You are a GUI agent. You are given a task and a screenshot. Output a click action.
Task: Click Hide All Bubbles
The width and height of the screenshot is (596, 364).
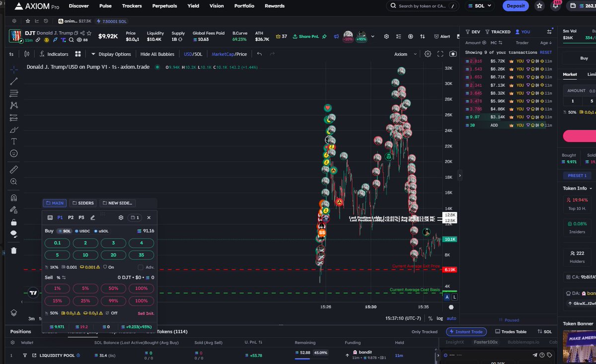pos(157,54)
